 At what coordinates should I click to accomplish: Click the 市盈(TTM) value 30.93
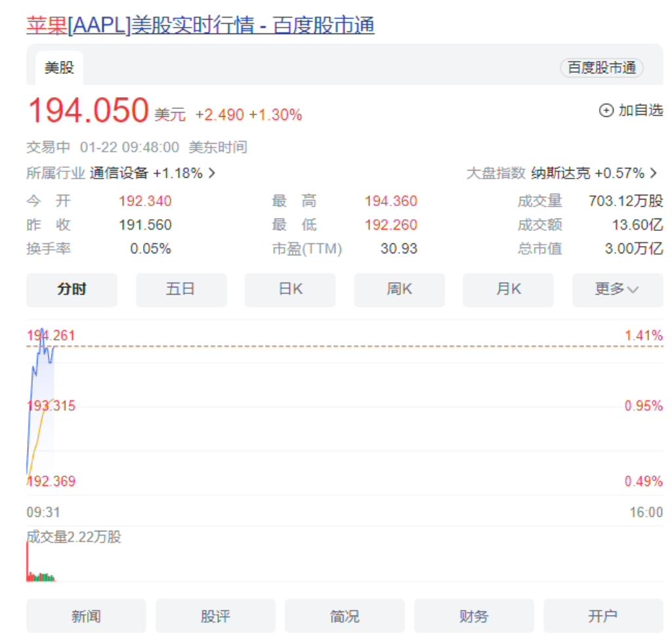[398, 249]
